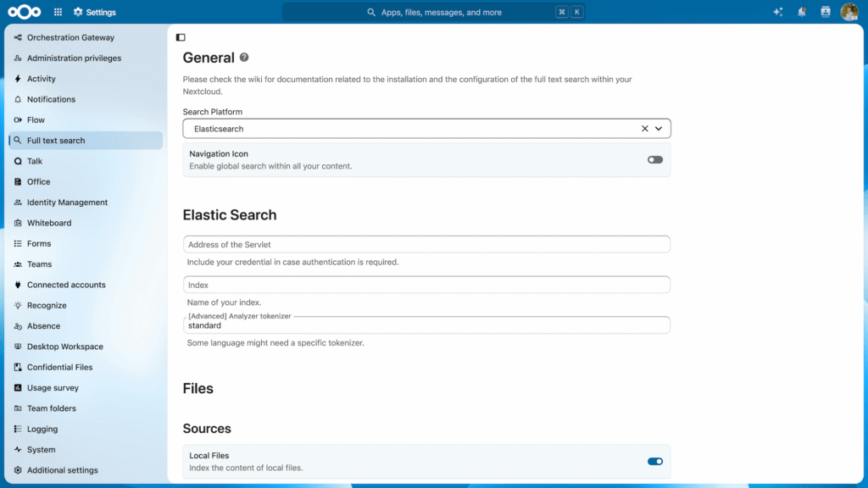Image resolution: width=868 pixels, height=488 pixels.
Task: Click the search magnifier icon in header
Action: [x=371, y=12]
